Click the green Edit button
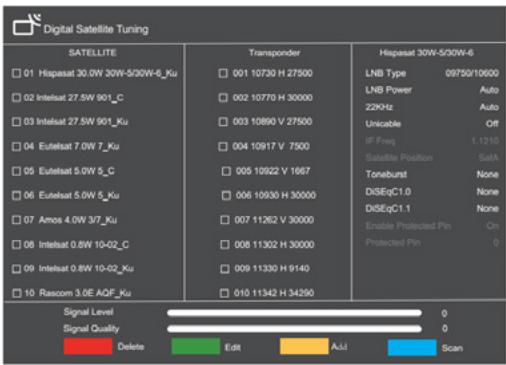This screenshot has width=506, height=365. (196, 347)
